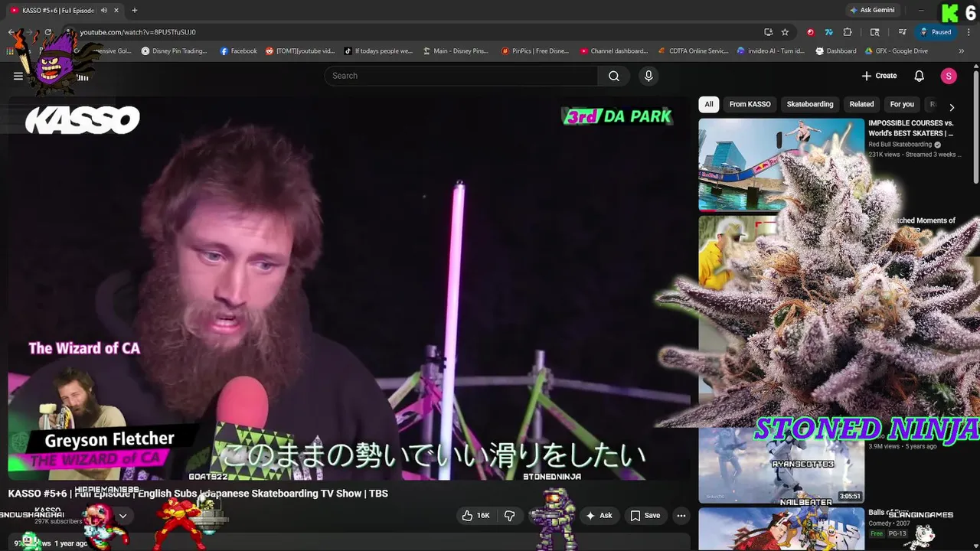Image resolution: width=980 pixels, height=551 pixels.
Task: Open Chrome three-dot menu
Action: (968, 32)
